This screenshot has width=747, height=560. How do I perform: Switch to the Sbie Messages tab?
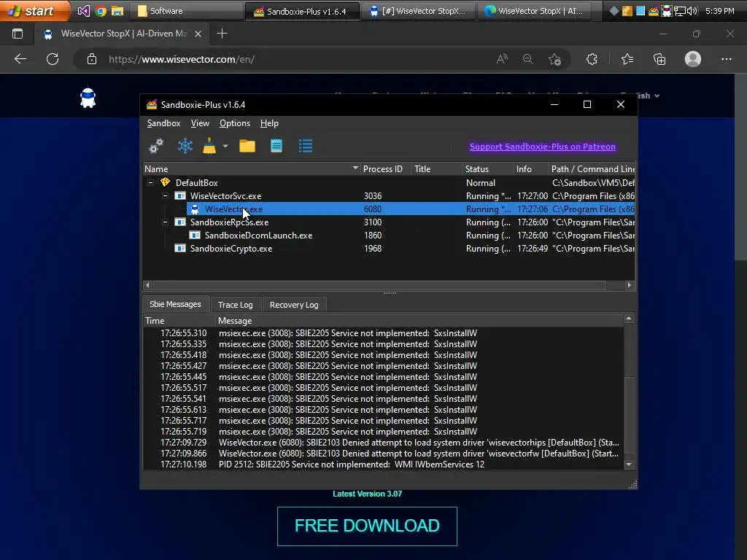coord(175,304)
